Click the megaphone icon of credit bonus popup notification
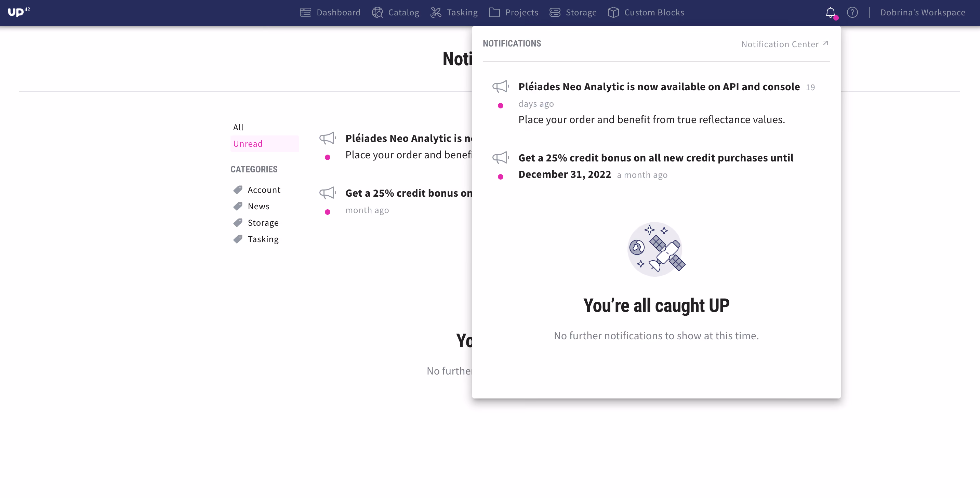Screen dimensions: 980x498 (x=501, y=157)
